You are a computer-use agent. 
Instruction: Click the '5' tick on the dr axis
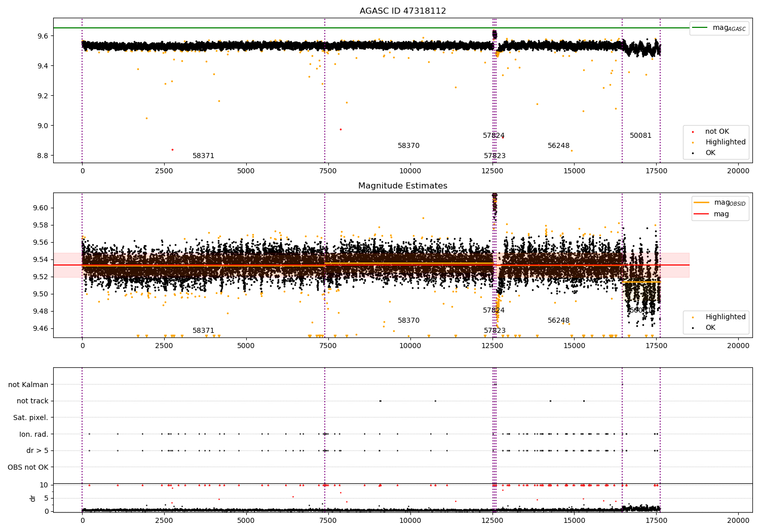pos(46,498)
